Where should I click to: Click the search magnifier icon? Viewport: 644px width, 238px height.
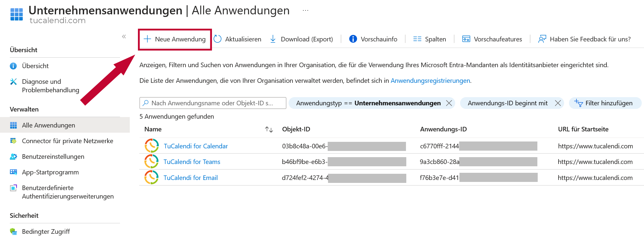[146, 103]
